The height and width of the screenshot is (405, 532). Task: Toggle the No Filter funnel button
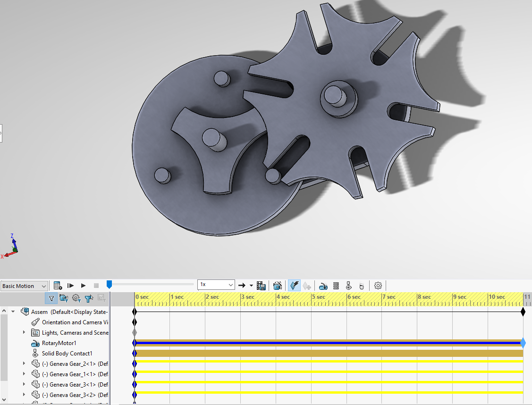tap(51, 298)
